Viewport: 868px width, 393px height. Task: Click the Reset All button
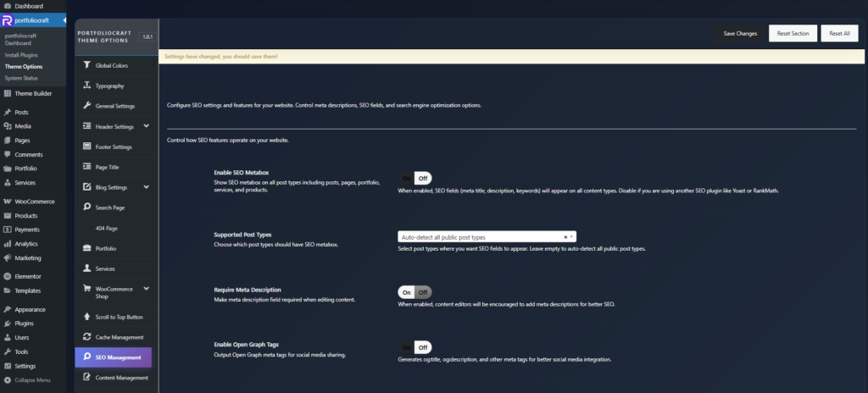(x=839, y=34)
